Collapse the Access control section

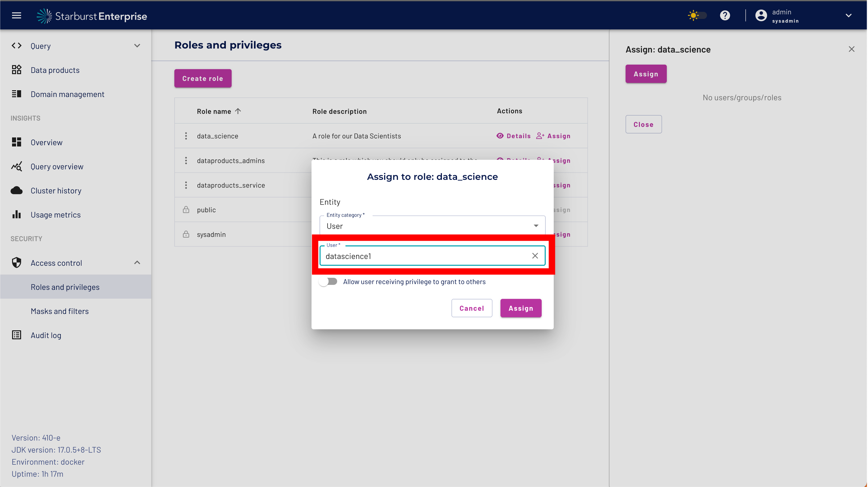click(x=137, y=263)
